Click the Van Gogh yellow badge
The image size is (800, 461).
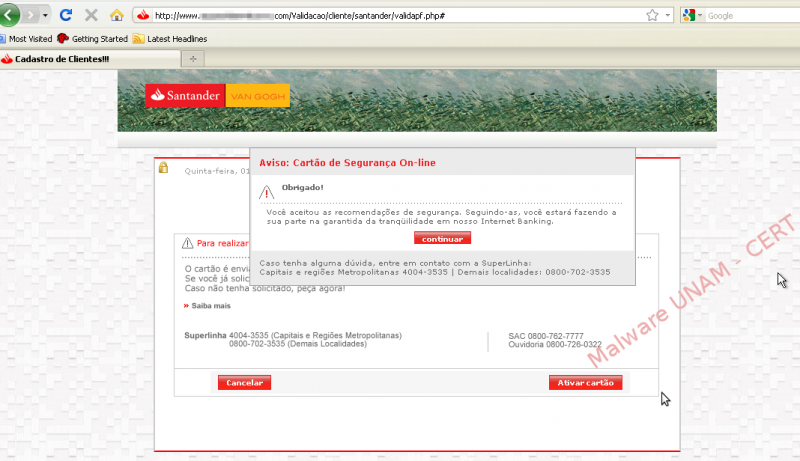(x=258, y=96)
